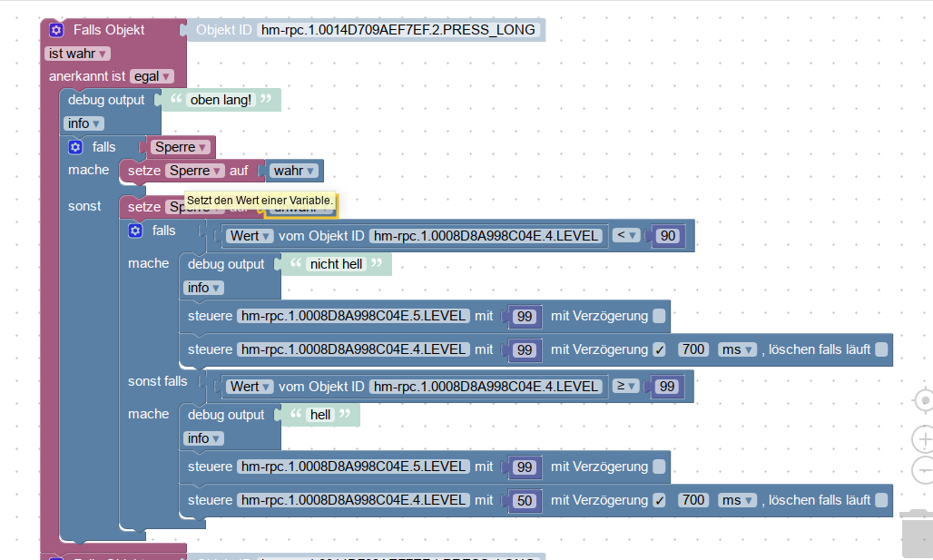Change the '<' comparison operator dropdown
933x560 pixels.
tap(626, 235)
